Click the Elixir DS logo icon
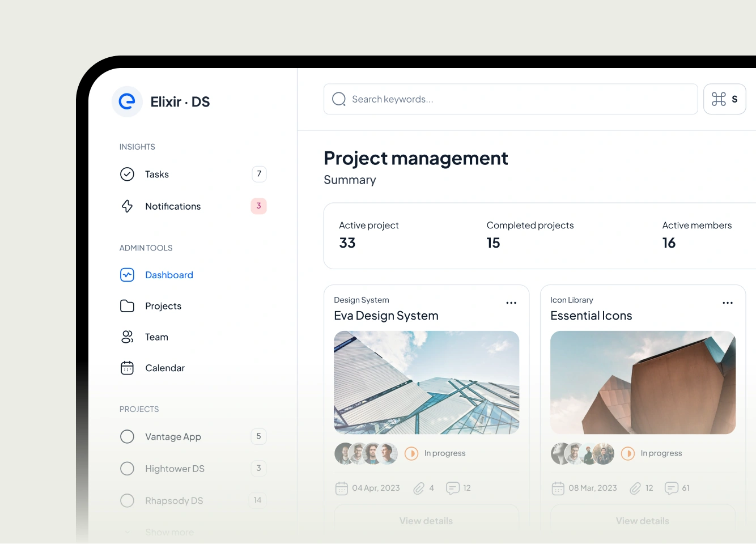The width and height of the screenshot is (756, 544). pyautogui.click(x=127, y=101)
